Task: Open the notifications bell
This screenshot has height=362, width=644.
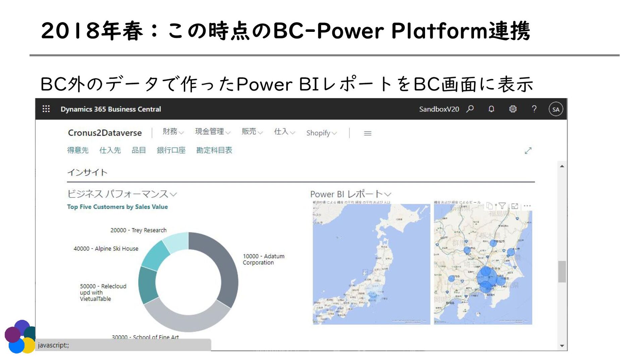Action: click(x=491, y=109)
